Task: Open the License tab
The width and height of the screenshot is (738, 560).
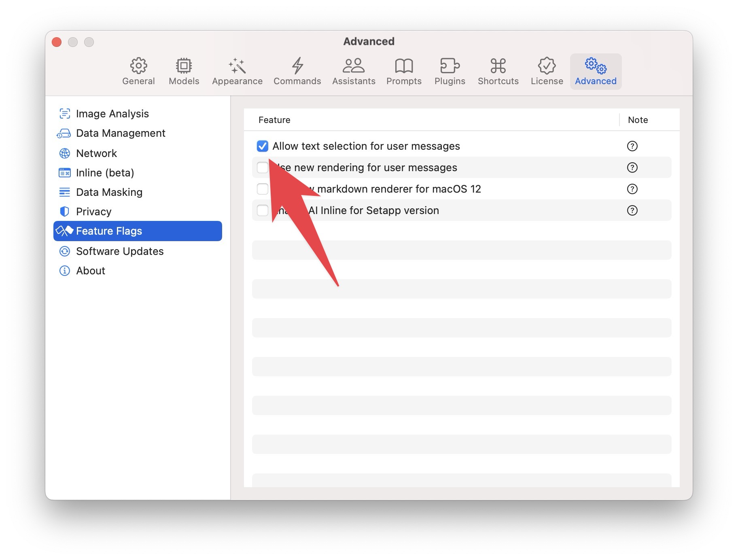Action: click(x=547, y=72)
